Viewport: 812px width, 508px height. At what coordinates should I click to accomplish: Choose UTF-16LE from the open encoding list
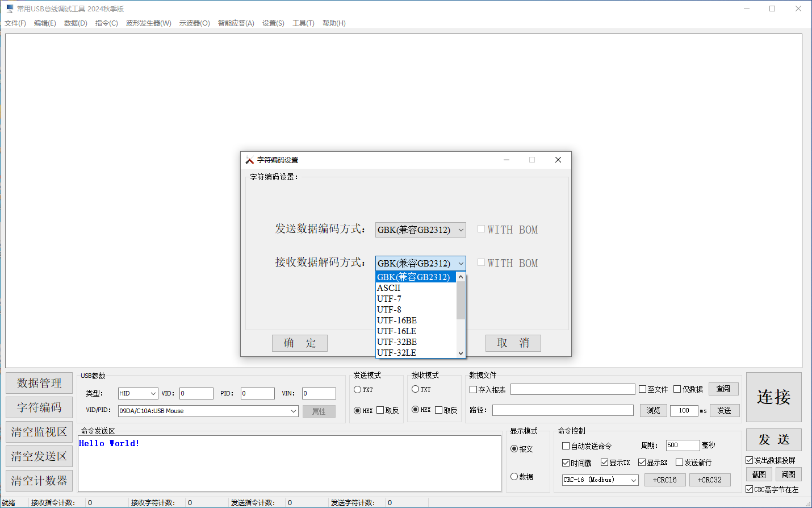click(x=396, y=331)
